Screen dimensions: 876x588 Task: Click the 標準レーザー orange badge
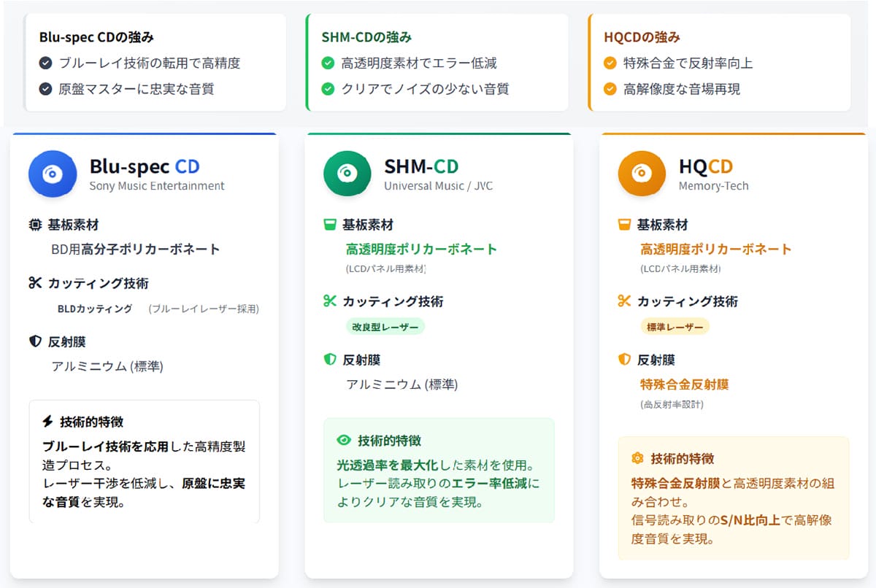[x=675, y=327]
